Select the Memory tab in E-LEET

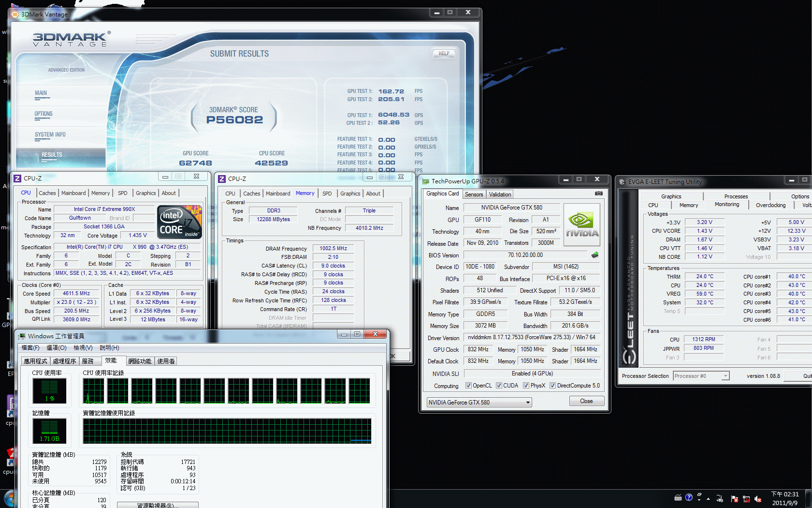point(688,205)
